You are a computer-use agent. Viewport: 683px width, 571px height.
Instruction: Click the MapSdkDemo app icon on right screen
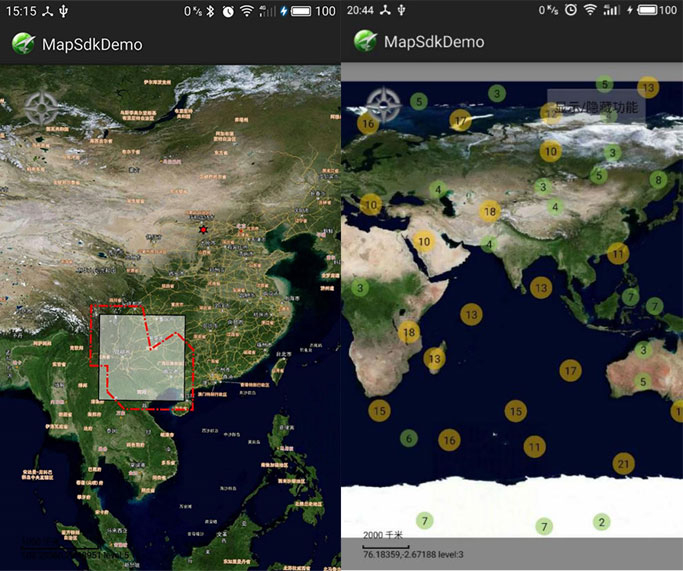tap(365, 41)
